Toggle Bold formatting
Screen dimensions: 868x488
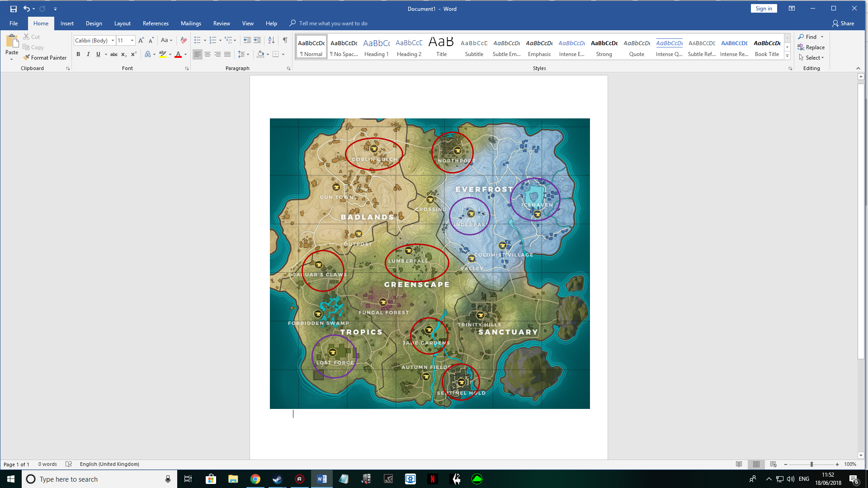(78, 54)
